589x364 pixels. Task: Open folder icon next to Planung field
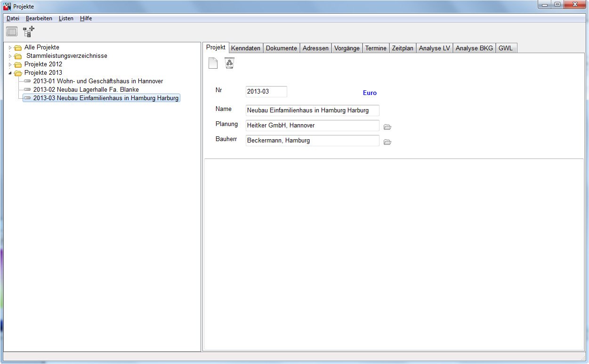pyautogui.click(x=387, y=127)
